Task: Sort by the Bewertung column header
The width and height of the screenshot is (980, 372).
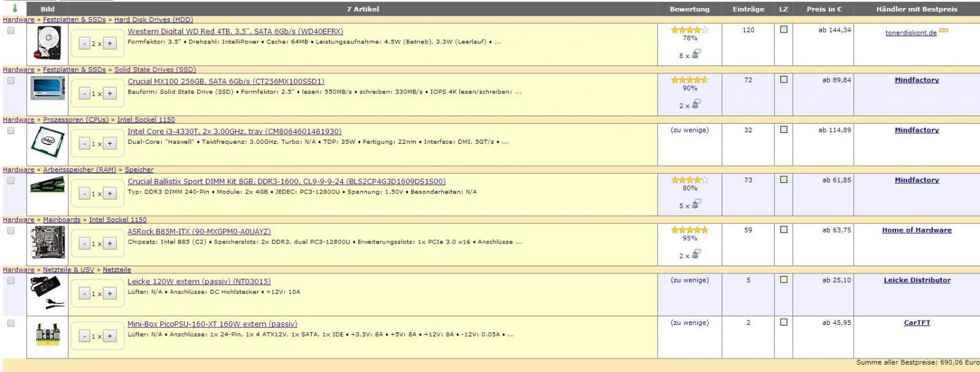Action: pyautogui.click(x=690, y=9)
